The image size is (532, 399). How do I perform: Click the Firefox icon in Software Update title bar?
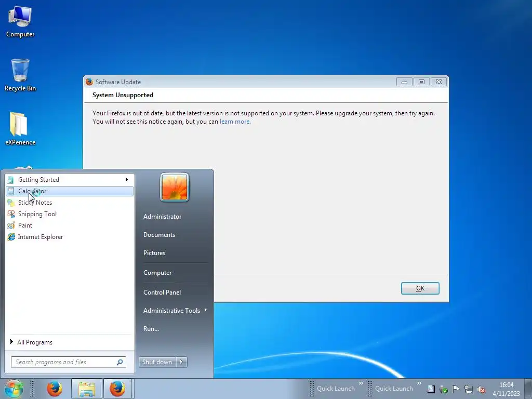click(x=89, y=82)
